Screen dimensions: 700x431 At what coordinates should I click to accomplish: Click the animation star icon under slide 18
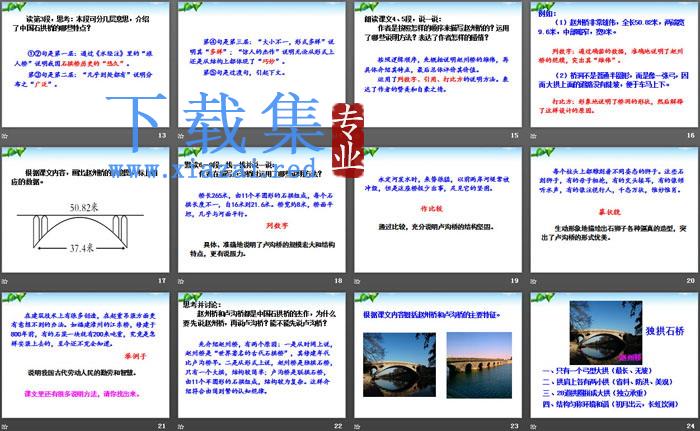(181, 281)
